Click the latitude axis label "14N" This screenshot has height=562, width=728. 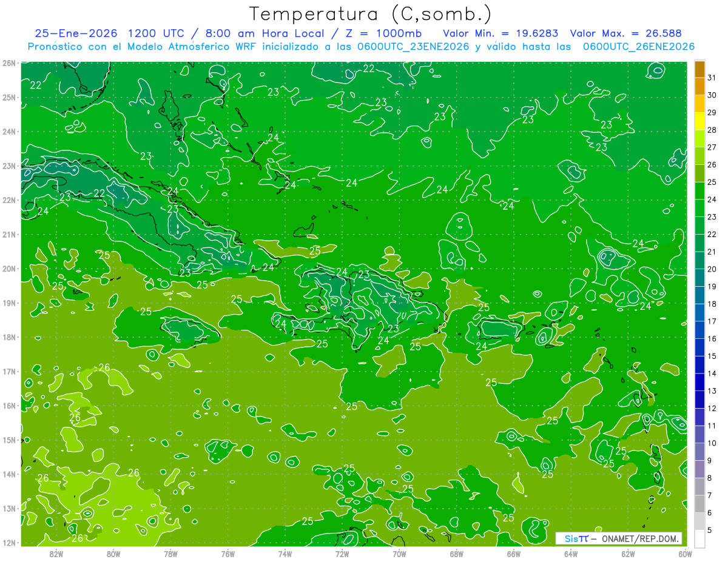click(8, 474)
